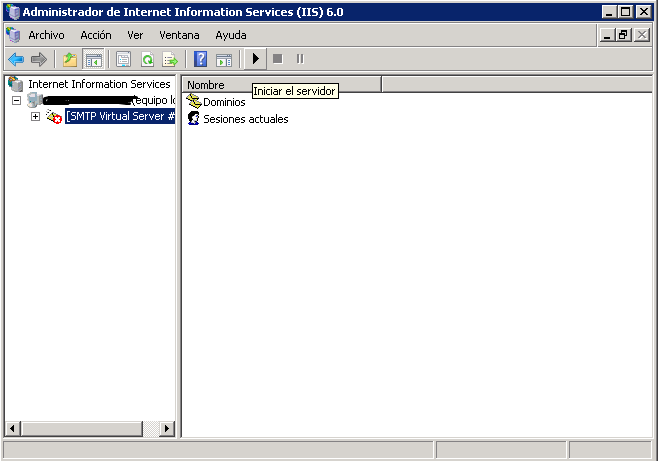The image size is (658, 461).
Task: Maximize the IIS Administrator window
Action: (x=625, y=12)
